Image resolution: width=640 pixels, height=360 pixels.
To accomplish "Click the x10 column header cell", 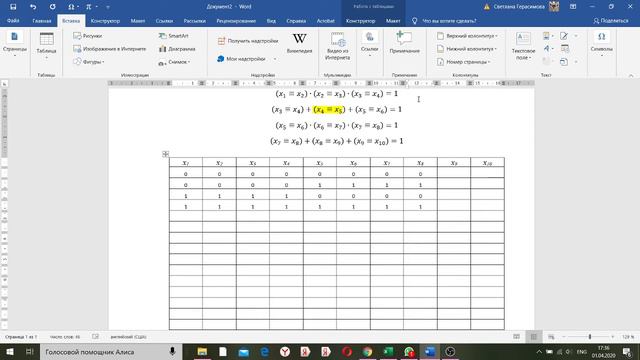I will click(487, 162).
